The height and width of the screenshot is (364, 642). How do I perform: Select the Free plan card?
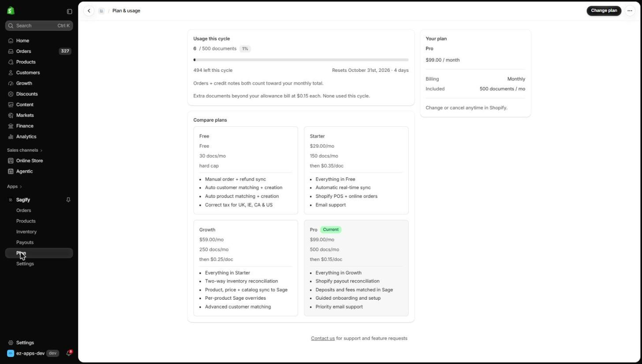[x=246, y=171]
